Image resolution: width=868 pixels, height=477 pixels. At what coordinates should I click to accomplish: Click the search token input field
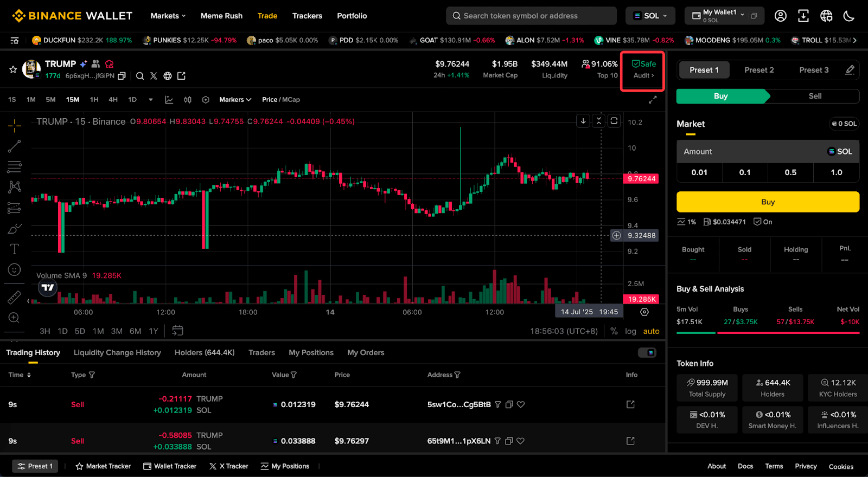[x=531, y=16]
